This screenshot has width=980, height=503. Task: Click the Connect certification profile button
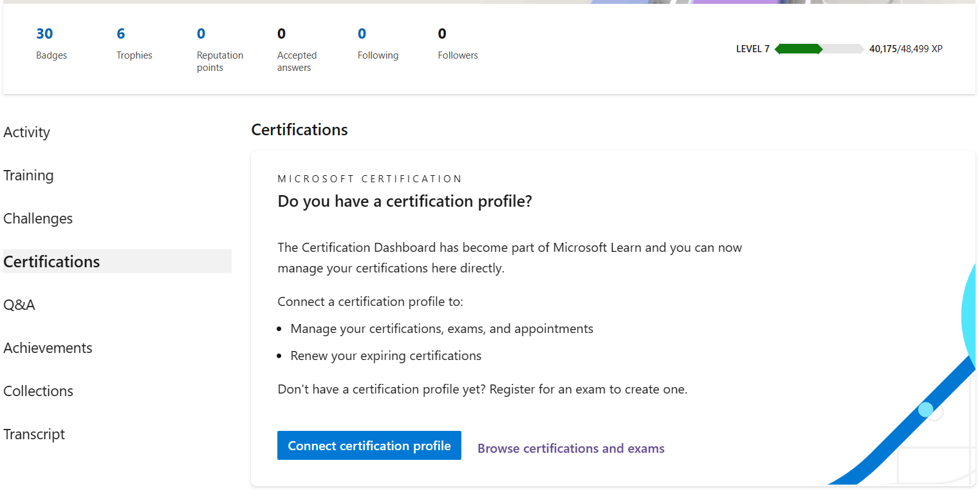point(369,446)
